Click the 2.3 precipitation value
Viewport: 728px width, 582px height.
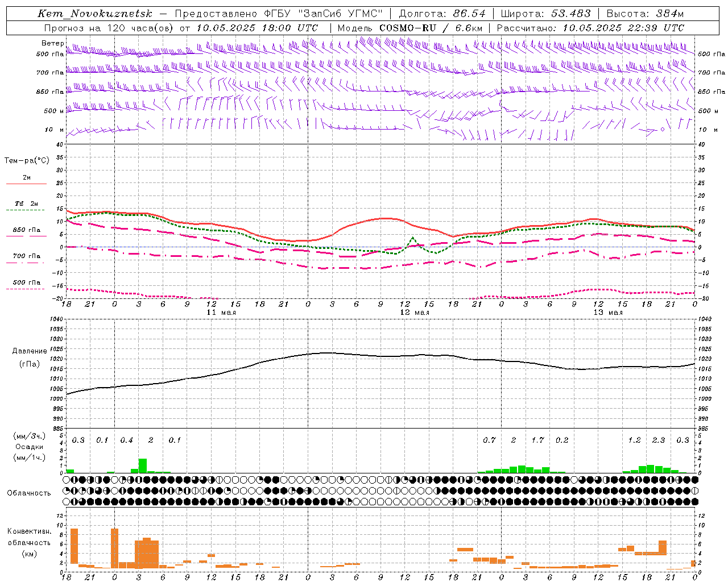pyautogui.click(x=659, y=440)
